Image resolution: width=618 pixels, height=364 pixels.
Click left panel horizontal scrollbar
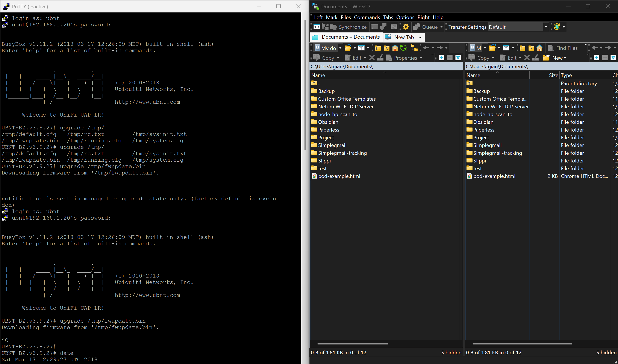[353, 344]
